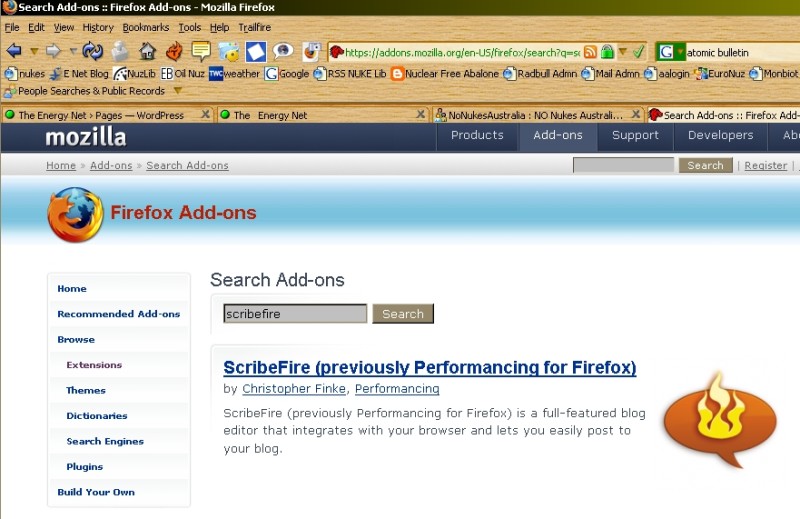Image resolution: width=800 pixels, height=519 pixels.
Task: Open the RSS NUKE Lib bookmark
Action: click(x=349, y=73)
